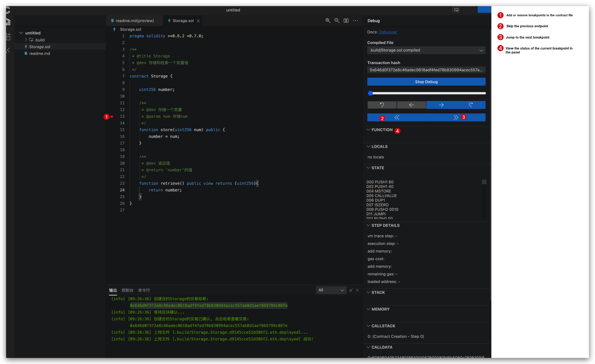Step back with the left arrow debug icon
Screen dimensions: 595x364
[412, 105]
